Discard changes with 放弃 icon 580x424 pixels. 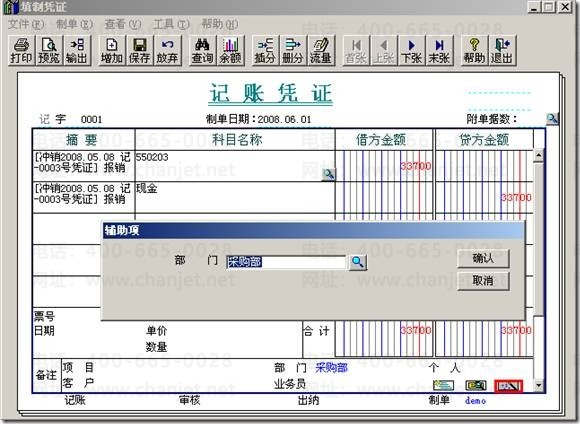coord(167,51)
